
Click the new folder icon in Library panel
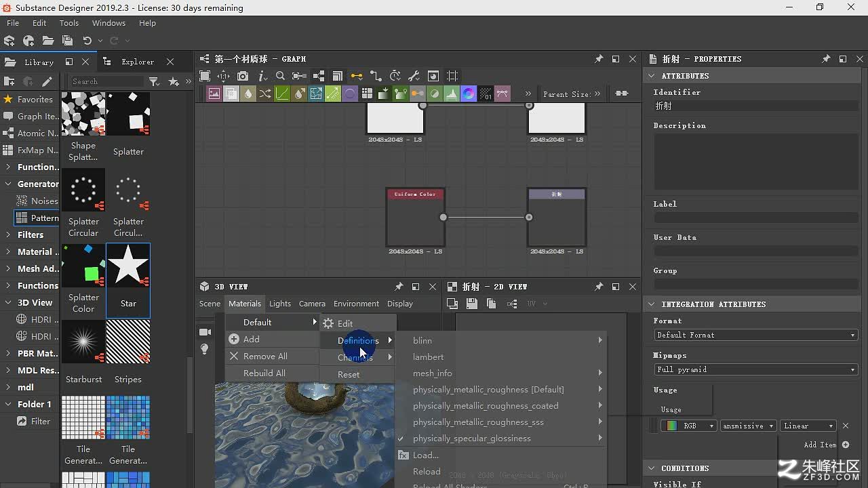click(9, 81)
